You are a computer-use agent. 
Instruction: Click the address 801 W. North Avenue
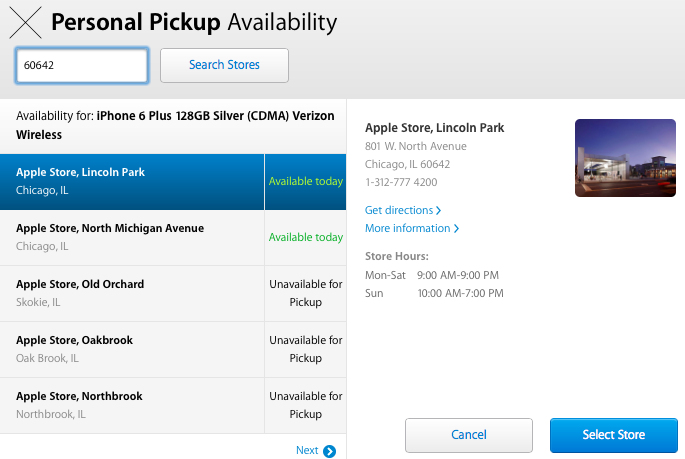tap(415, 146)
